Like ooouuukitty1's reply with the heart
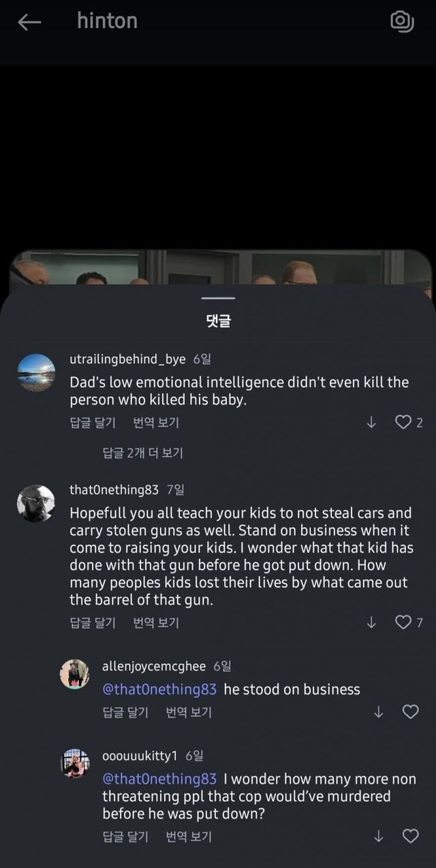The width and height of the screenshot is (436, 868). tap(410, 836)
